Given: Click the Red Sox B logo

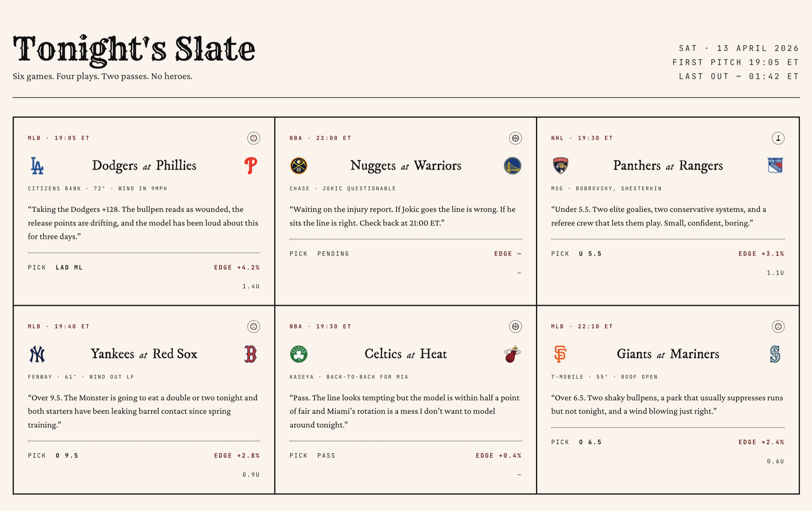Looking at the screenshot, I should tap(251, 354).
